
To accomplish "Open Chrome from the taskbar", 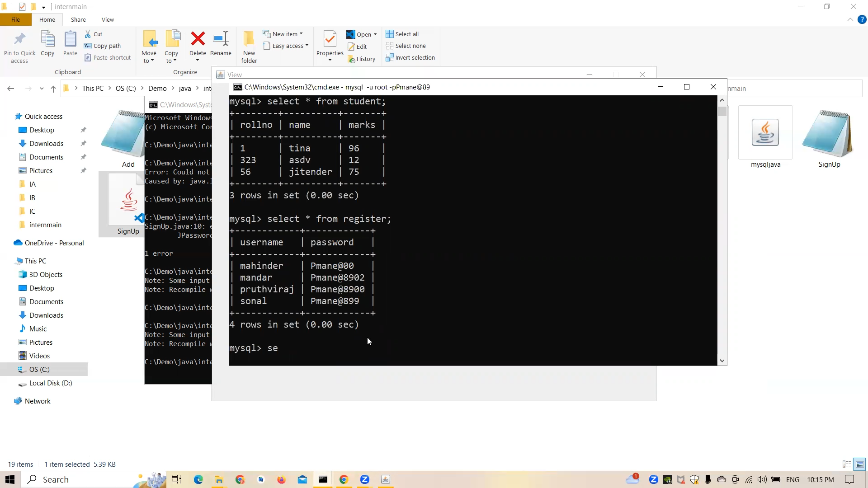I will coord(344,479).
